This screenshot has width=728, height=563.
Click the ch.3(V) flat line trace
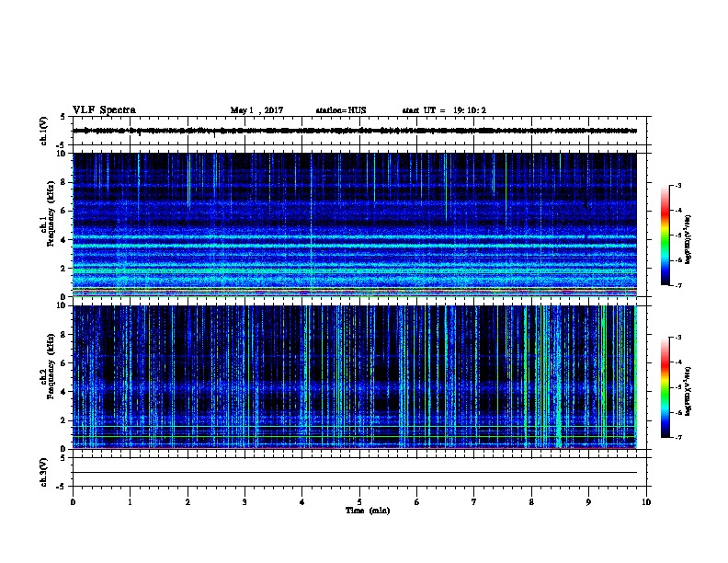point(355,473)
